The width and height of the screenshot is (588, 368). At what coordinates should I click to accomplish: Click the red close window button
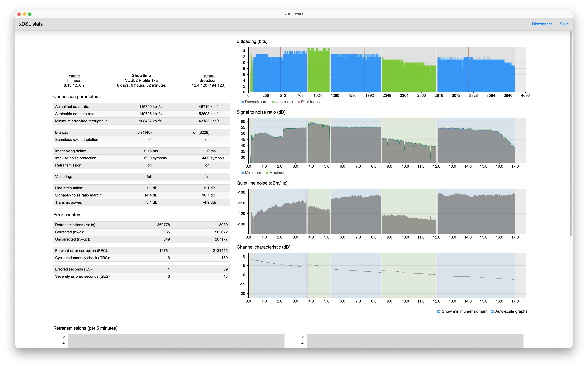coord(19,14)
